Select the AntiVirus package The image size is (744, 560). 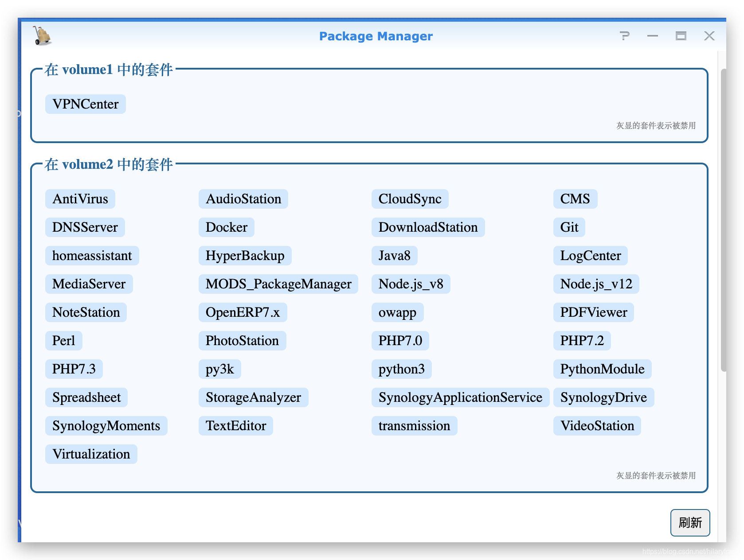click(80, 199)
